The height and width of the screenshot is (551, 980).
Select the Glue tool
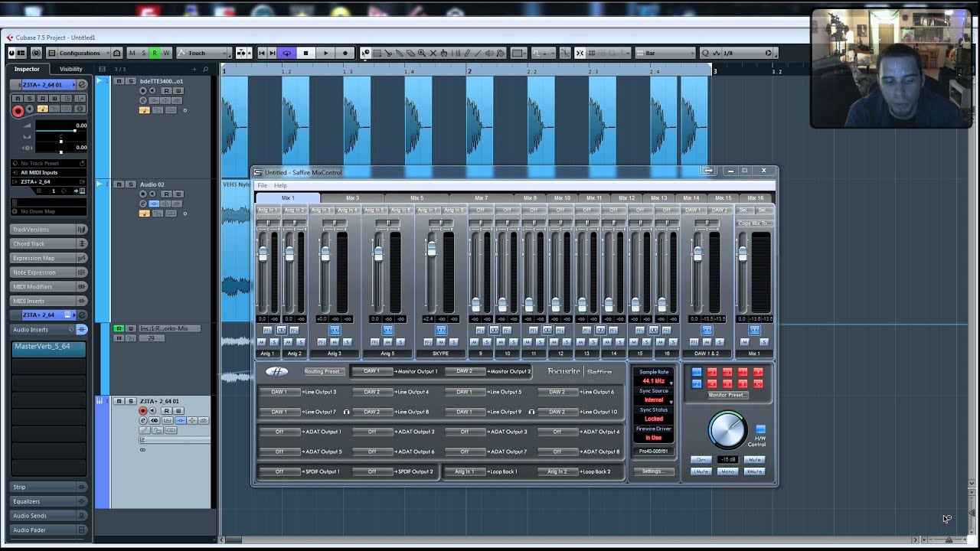point(400,53)
